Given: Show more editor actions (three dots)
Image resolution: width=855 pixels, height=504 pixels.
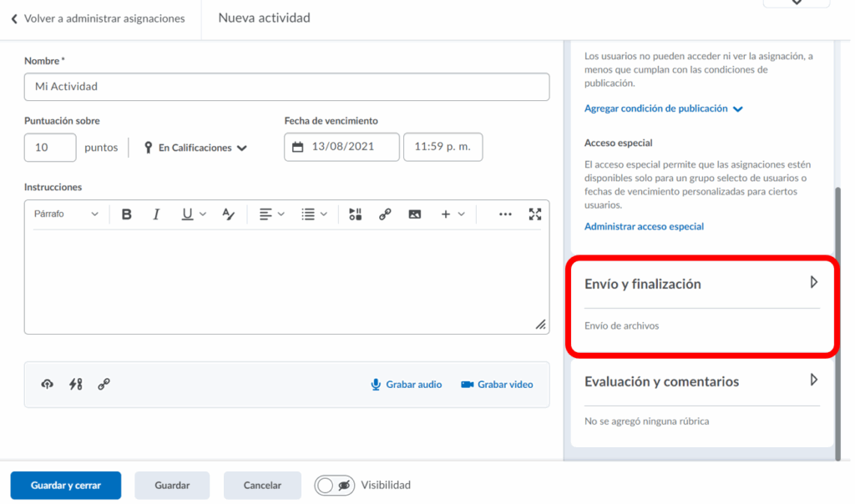Looking at the screenshot, I should click(x=505, y=214).
